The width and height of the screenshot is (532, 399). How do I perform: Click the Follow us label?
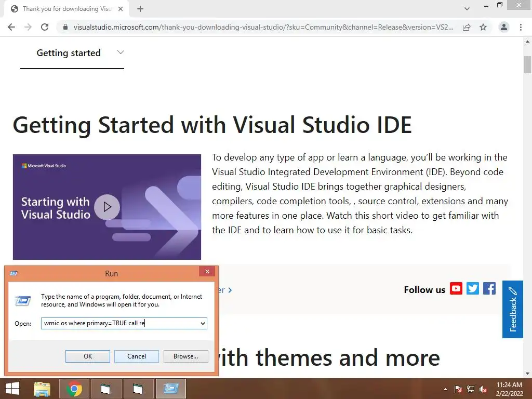coord(424,290)
